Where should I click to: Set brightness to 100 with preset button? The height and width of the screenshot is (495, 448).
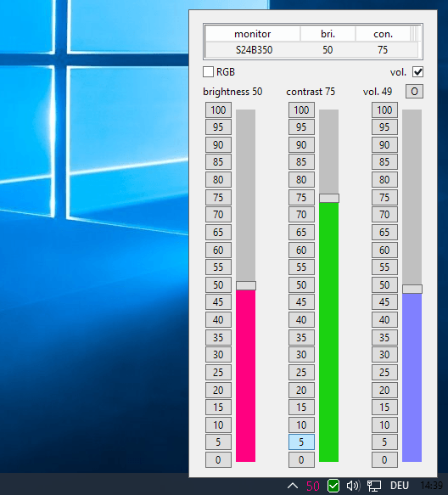point(218,110)
